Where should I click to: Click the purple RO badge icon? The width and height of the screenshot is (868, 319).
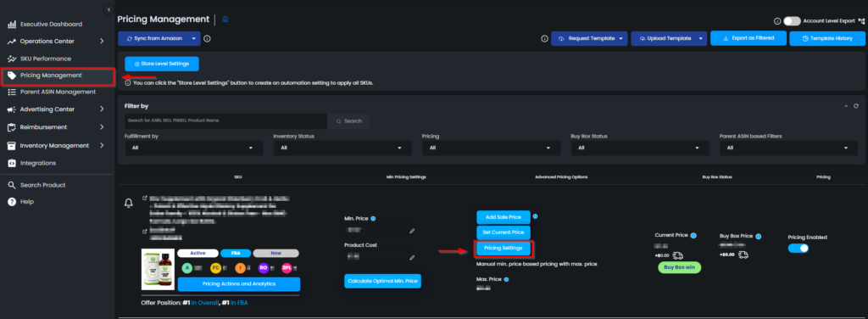pos(264,268)
